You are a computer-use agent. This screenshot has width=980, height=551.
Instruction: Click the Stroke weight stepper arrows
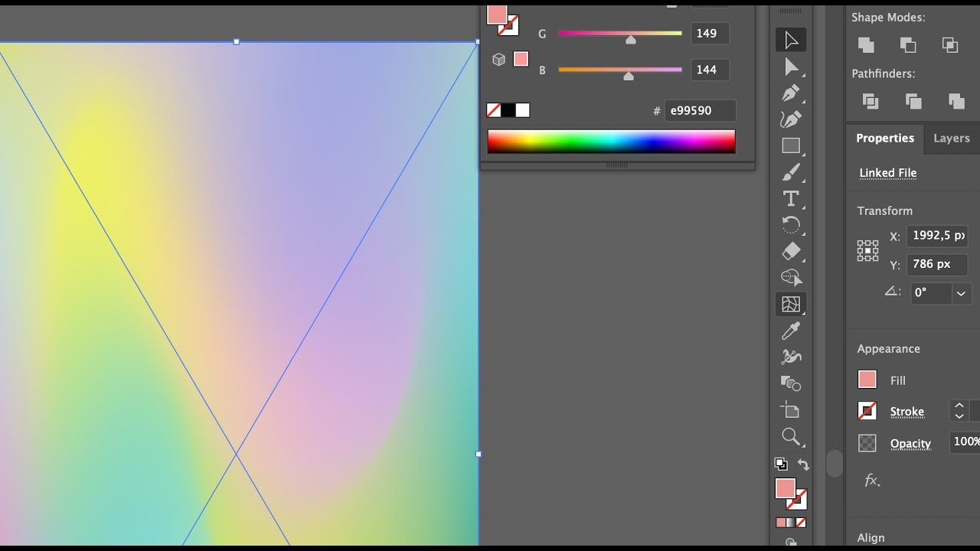pos(959,411)
